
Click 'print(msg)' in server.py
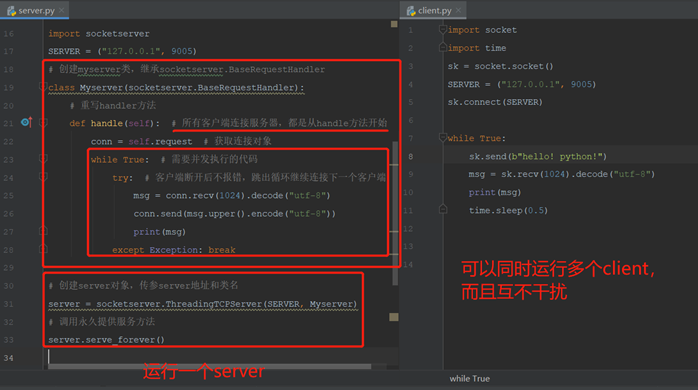click(159, 232)
